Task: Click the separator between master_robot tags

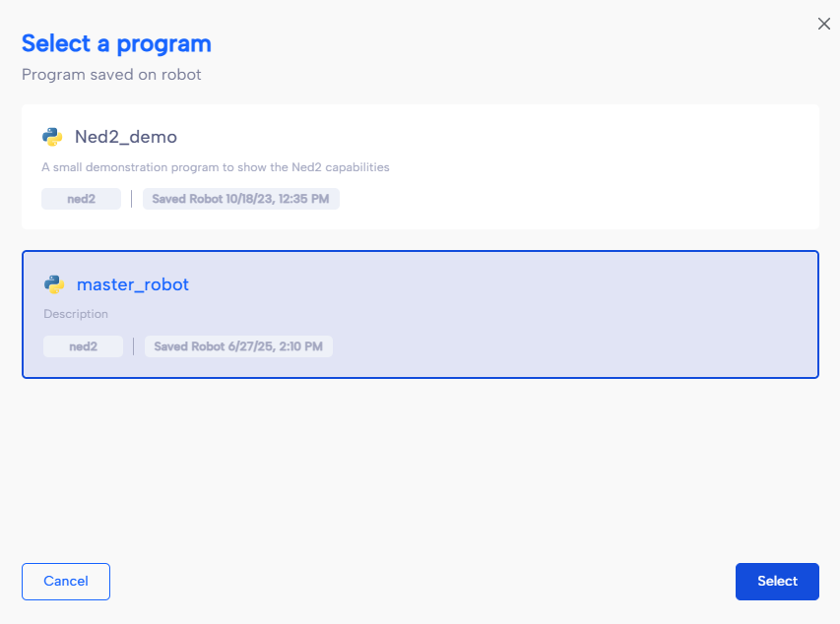Action: coord(133,346)
